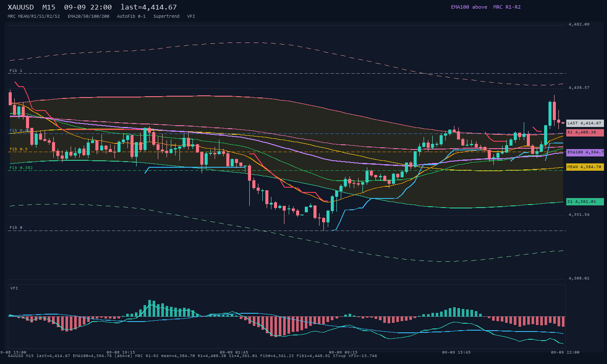Click the VFI legend entry in header
Screen dimensions: 607x364
[x=191, y=16]
